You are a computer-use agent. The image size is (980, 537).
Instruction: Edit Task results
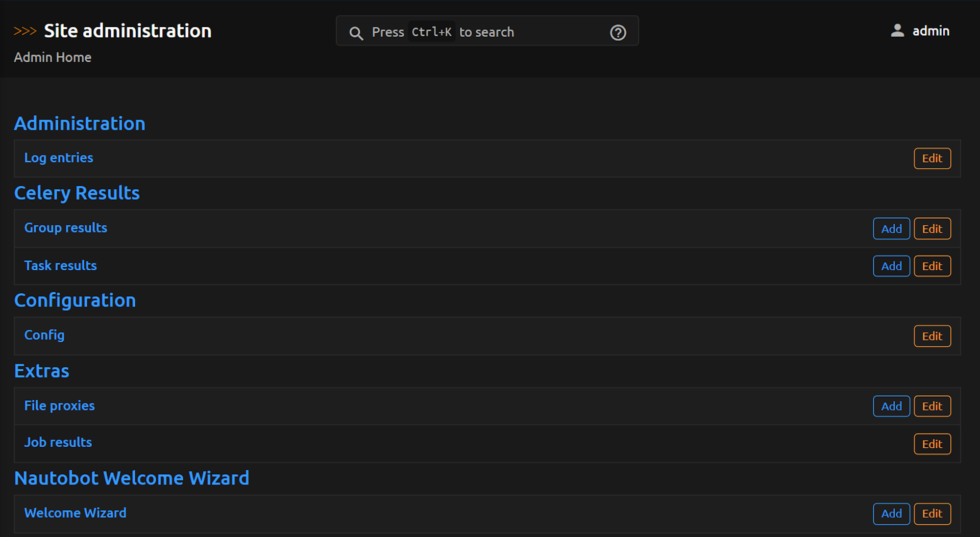[x=932, y=266]
